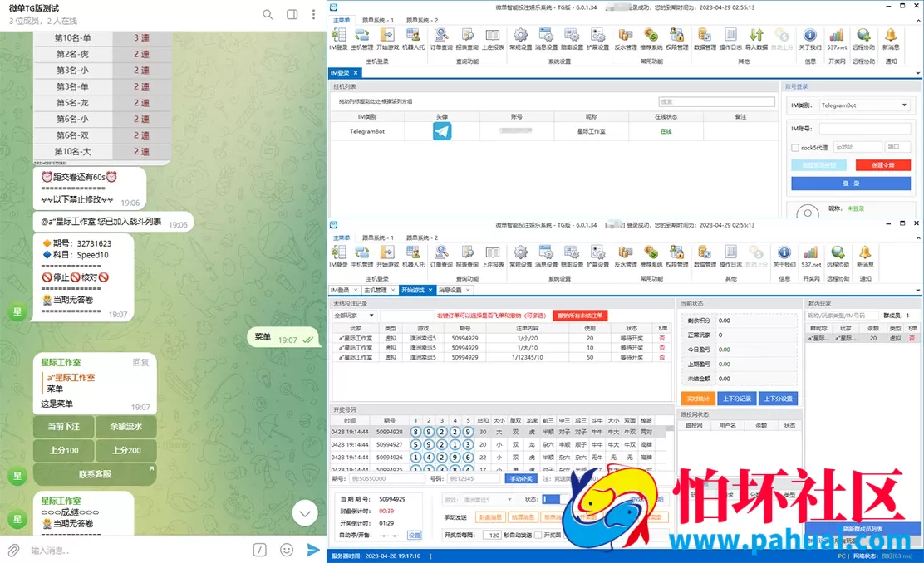Click the orange 实时统计 button
This screenshot has width=924, height=563.
697,399
